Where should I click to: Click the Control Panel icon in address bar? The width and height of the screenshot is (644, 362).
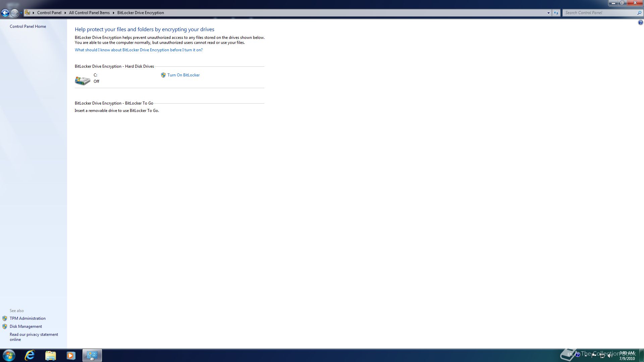[x=28, y=13]
